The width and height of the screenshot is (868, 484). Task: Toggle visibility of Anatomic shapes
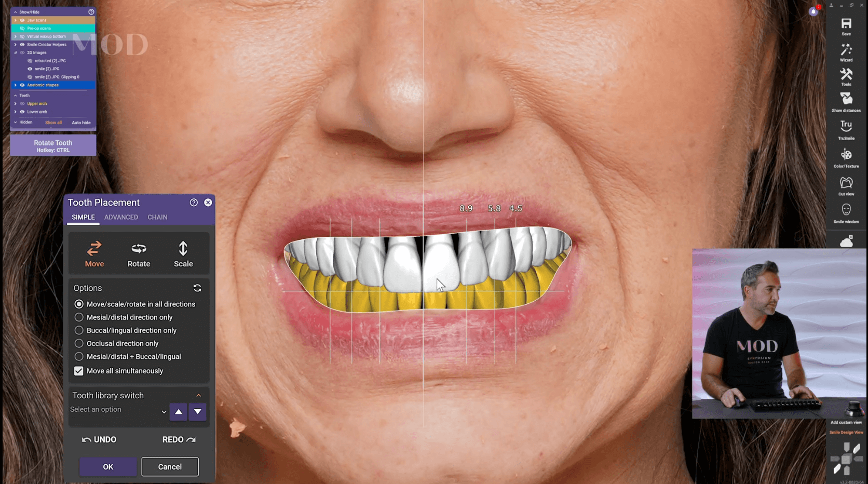[22, 85]
